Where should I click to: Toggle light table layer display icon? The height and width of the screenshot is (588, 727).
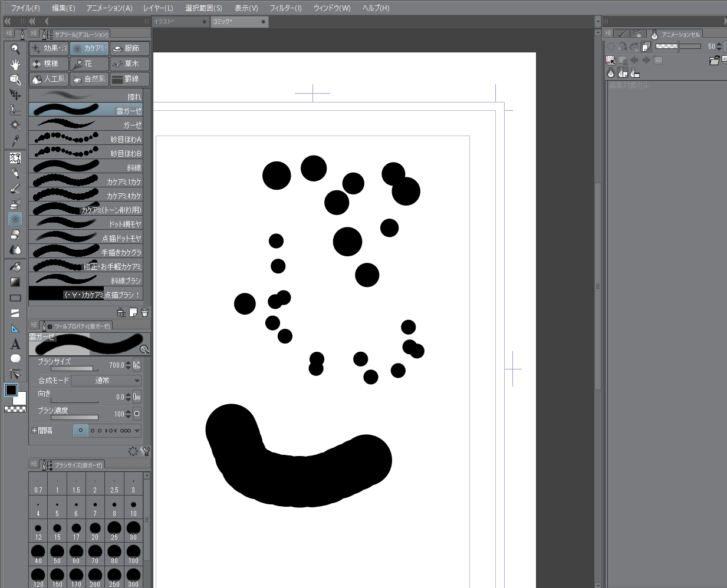[x=611, y=73]
